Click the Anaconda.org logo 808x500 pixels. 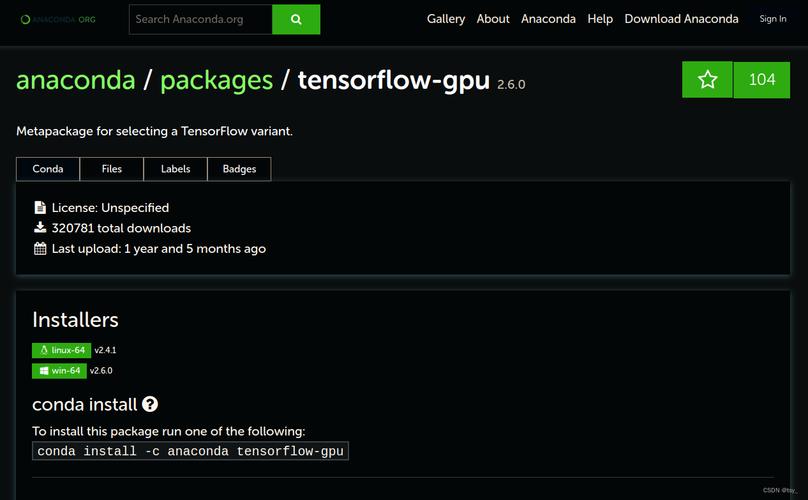[x=58, y=20]
